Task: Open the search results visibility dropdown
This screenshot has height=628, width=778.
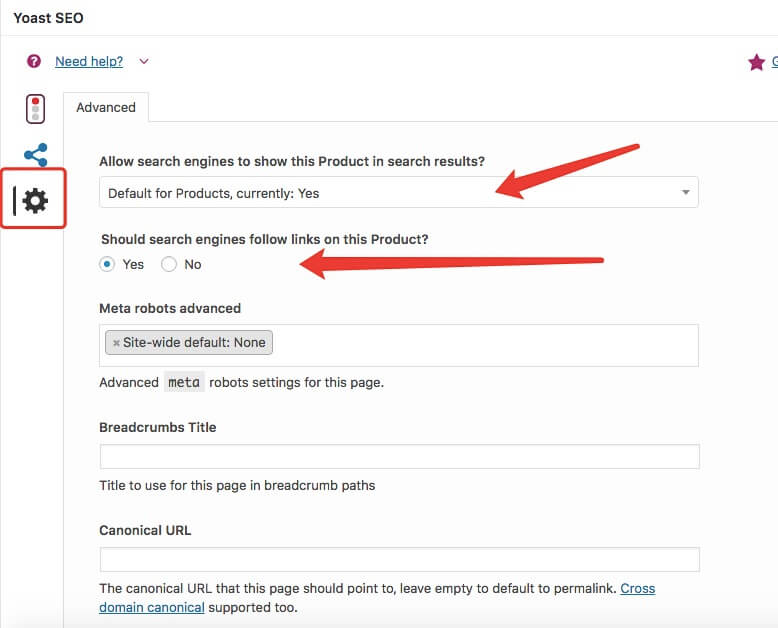Action: [398, 192]
